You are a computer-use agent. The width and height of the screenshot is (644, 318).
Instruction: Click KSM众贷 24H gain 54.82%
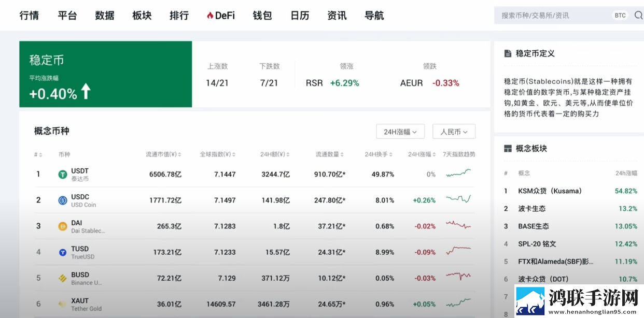(626, 191)
